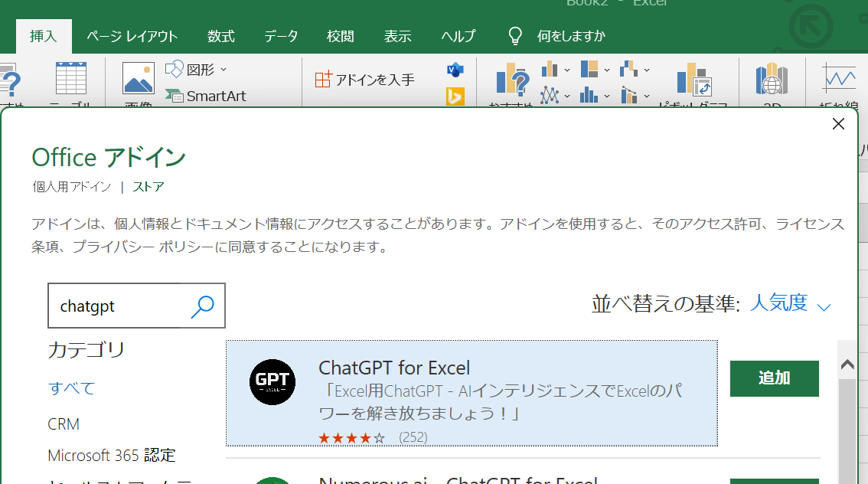The width and height of the screenshot is (868, 484).
Task: Select the すべて category
Action: click(x=71, y=388)
